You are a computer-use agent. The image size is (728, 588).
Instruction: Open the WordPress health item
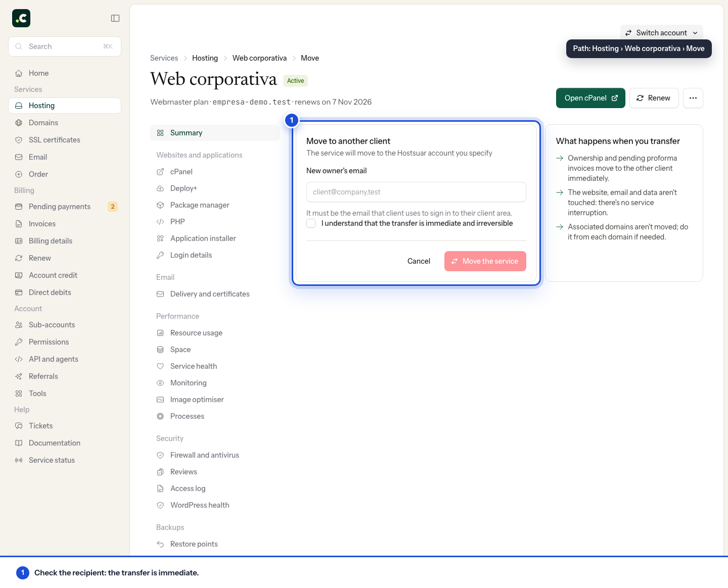(215, 505)
